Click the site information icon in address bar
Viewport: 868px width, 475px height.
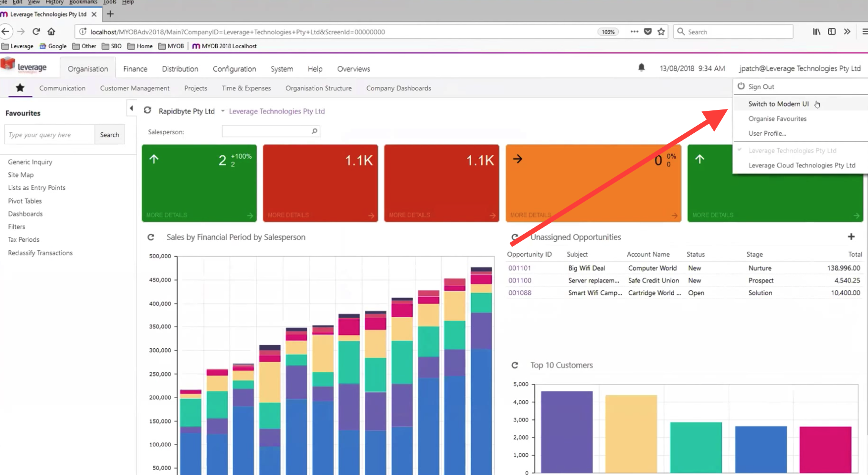point(83,32)
